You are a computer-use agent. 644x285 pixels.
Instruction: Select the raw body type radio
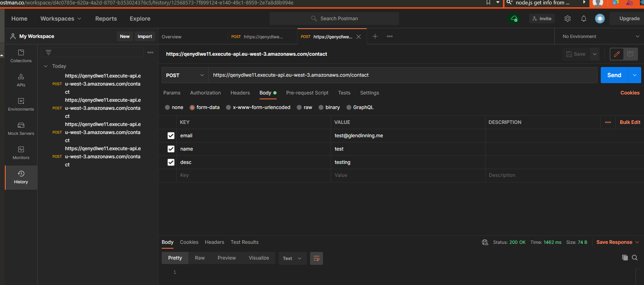pos(299,107)
